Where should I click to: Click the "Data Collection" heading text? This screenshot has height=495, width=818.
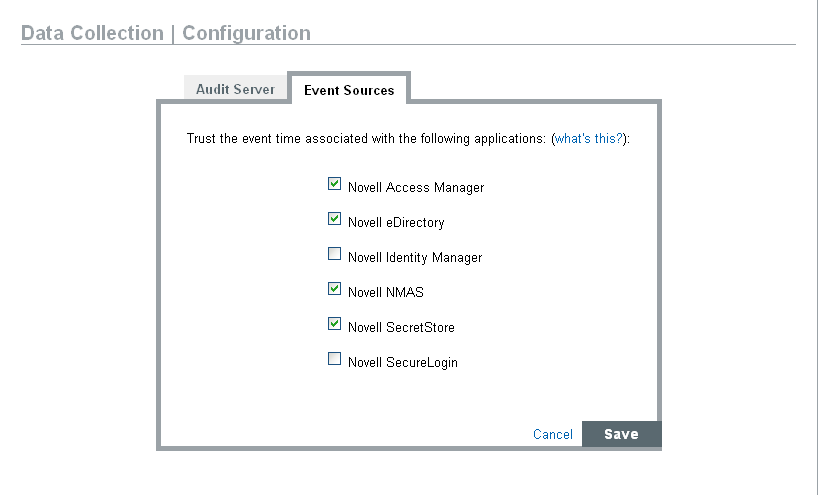tap(92, 33)
